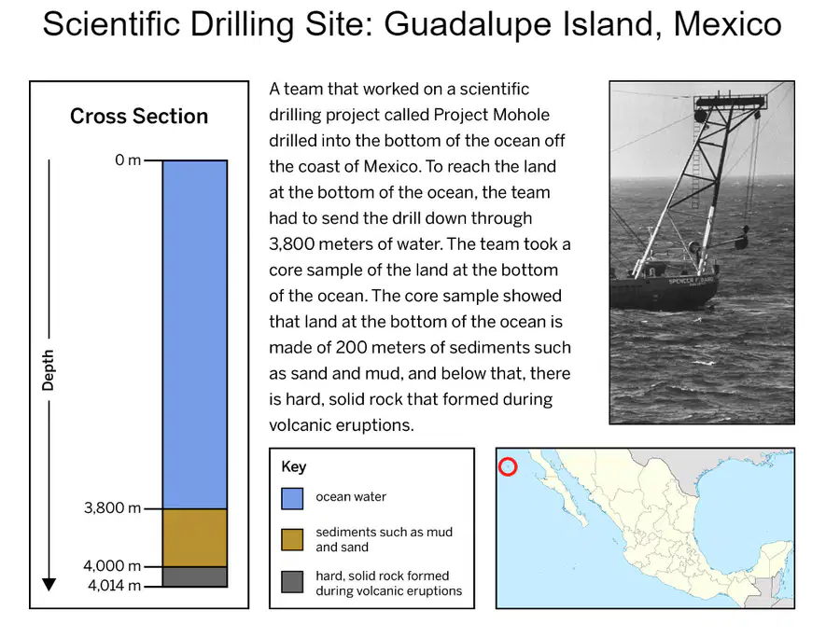The image size is (840, 638).
Task: Click the 0 m depth label
Action: [x=128, y=159]
